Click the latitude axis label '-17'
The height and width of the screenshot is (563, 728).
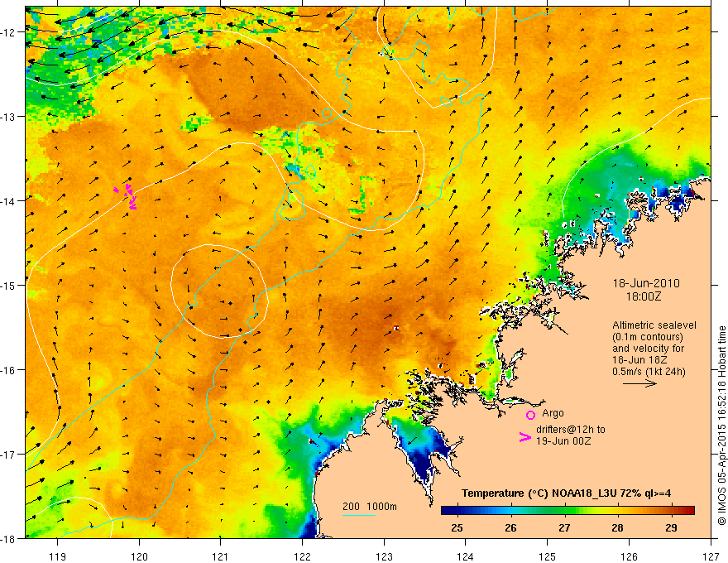coord(8,455)
